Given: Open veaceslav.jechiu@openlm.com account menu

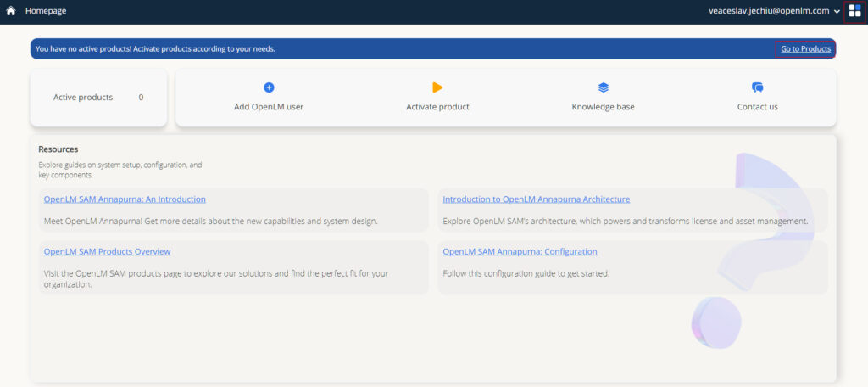Looking at the screenshot, I should tap(768, 11).
